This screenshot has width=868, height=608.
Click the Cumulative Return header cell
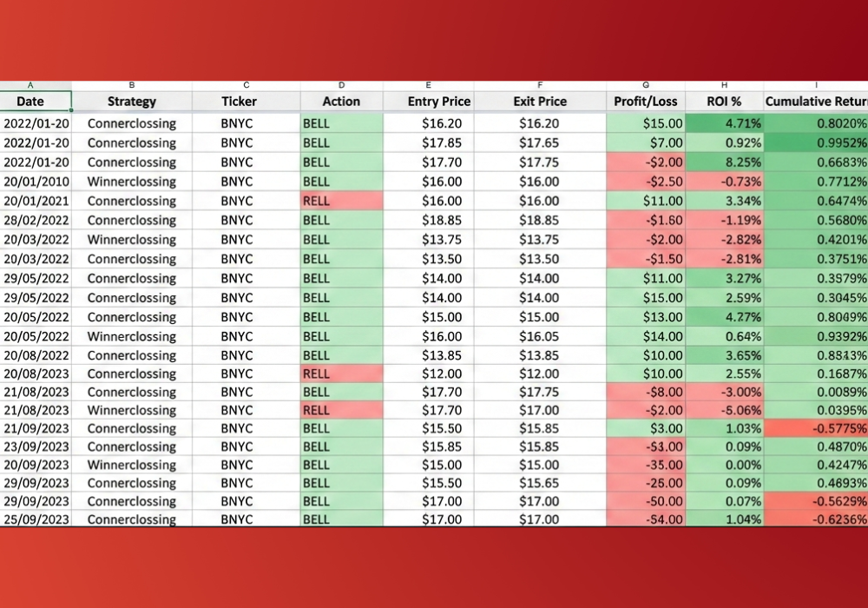[x=815, y=102]
